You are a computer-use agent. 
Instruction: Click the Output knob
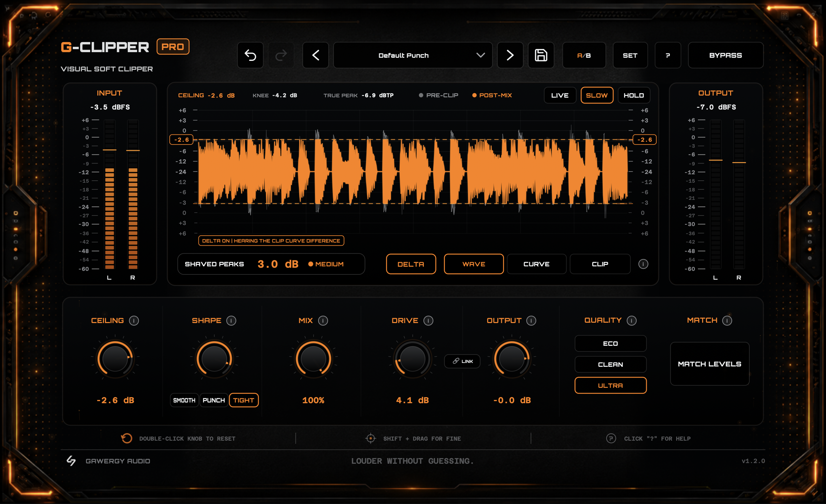coord(512,358)
